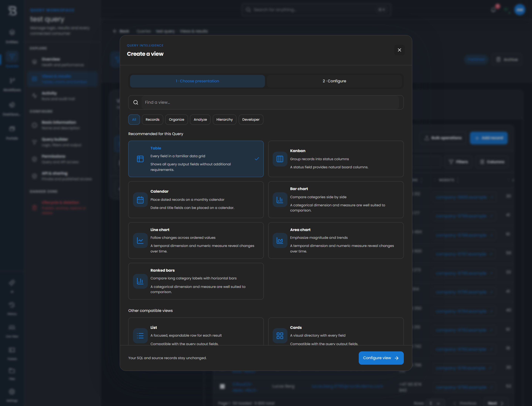
Task: Open user avatar in background top bar
Action: (x=519, y=10)
